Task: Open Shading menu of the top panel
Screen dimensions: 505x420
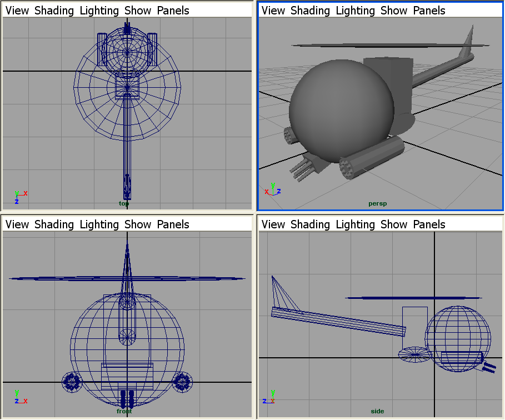Action: click(54, 11)
